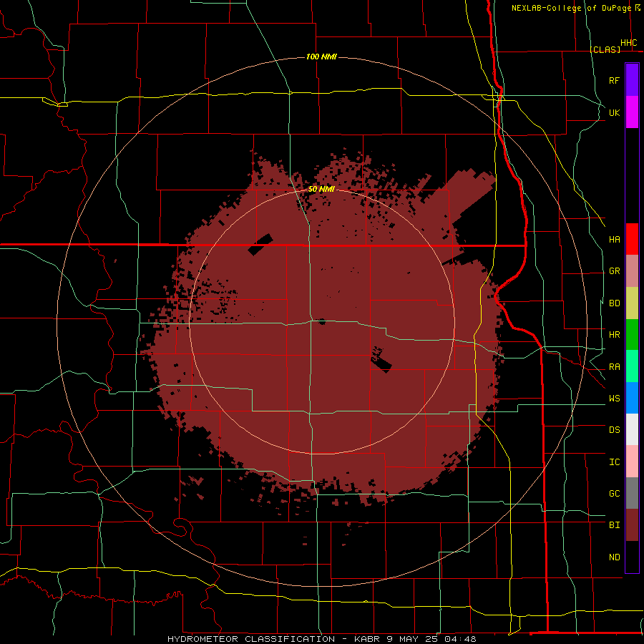Click the 50 NMI range ring label

(321, 189)
